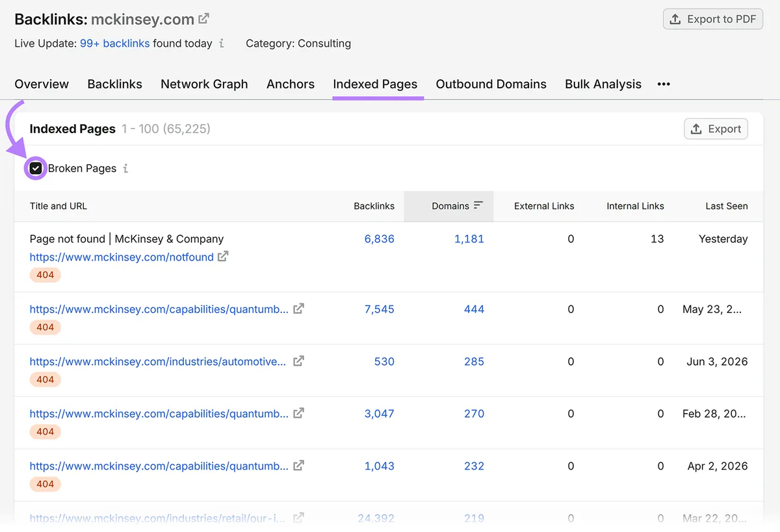Click the Broken Pages info icon
The height and width of the screenshot is (532, 780).
[x=125, y=168]
